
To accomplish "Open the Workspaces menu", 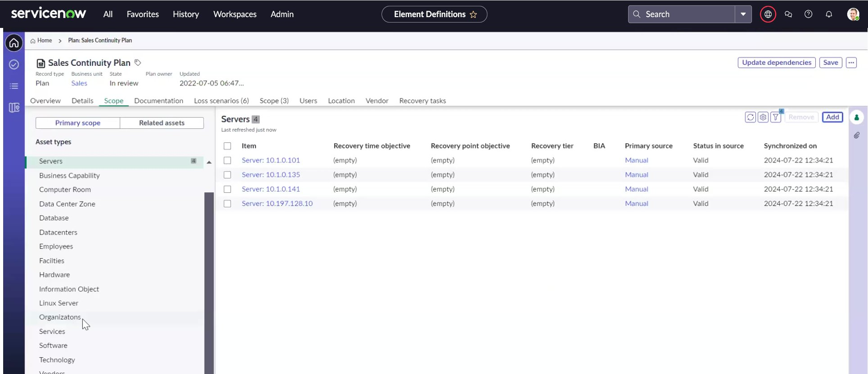I will point(235,14).
